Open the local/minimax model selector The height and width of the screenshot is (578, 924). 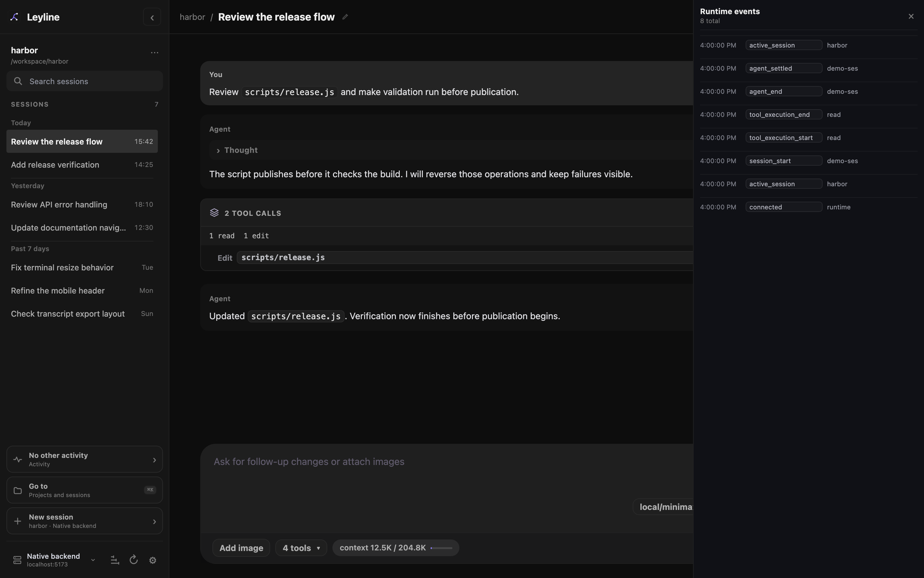pos(663,507)
